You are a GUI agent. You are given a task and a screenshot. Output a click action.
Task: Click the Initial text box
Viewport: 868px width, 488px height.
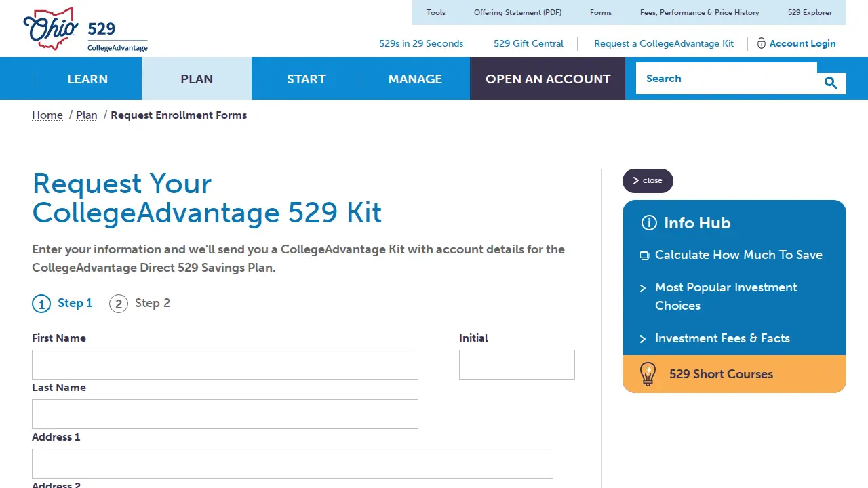coord(517,365)
